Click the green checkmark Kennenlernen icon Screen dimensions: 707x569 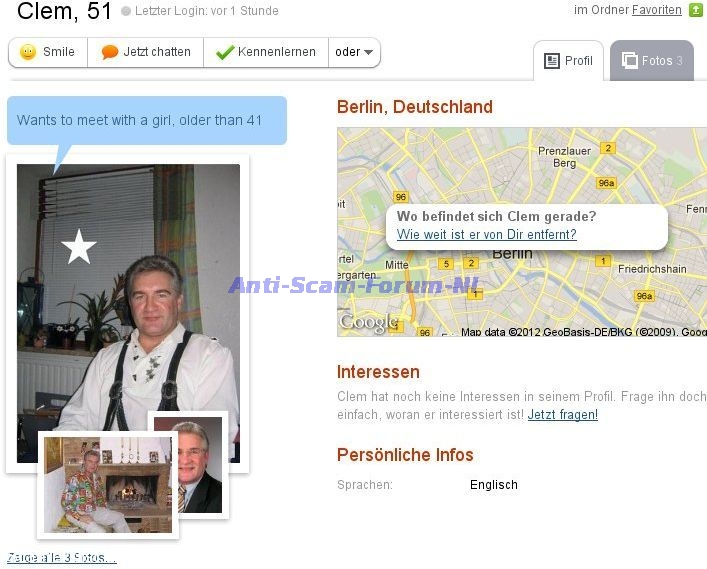225,52
